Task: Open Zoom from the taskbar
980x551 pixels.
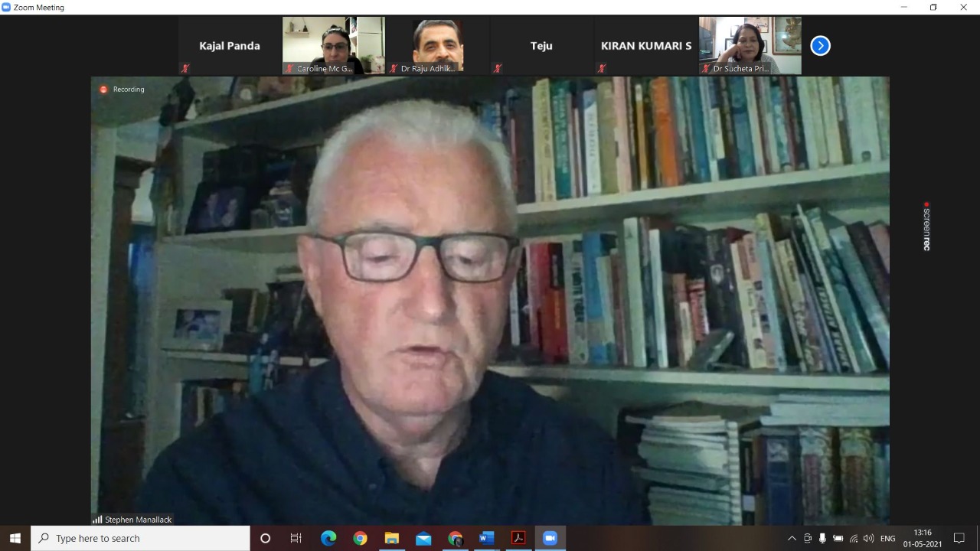Action: [549, 538]
